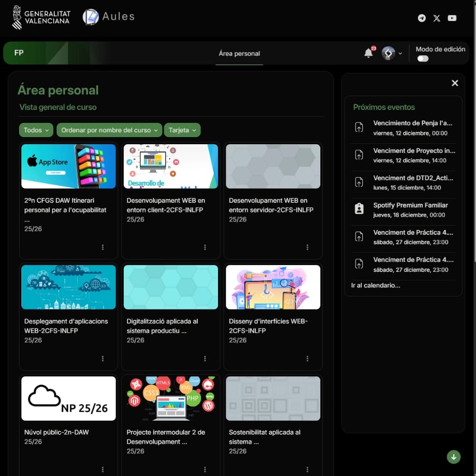Open the user avatar menu
Screen dimensions: 476x476
tap(391, 53)
